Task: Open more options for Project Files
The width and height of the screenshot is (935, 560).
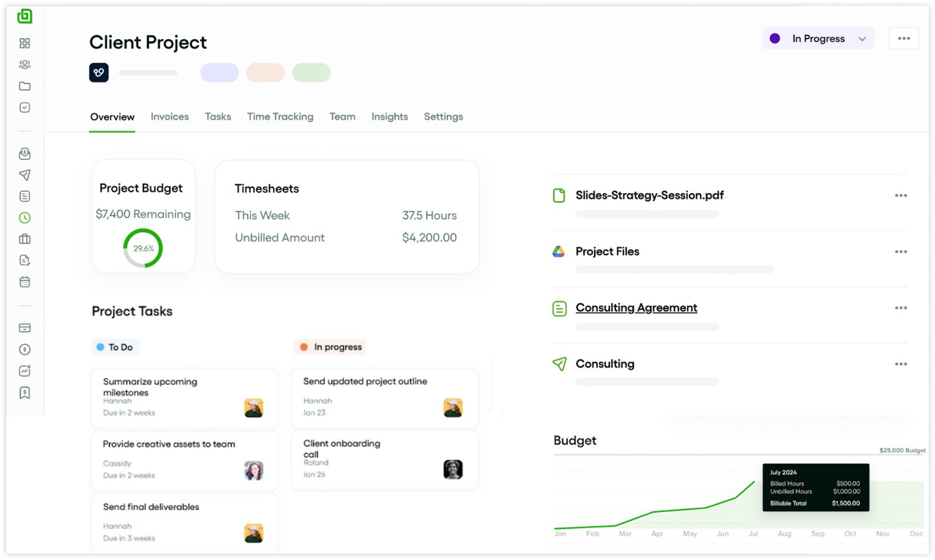Action: coord(901,252)
